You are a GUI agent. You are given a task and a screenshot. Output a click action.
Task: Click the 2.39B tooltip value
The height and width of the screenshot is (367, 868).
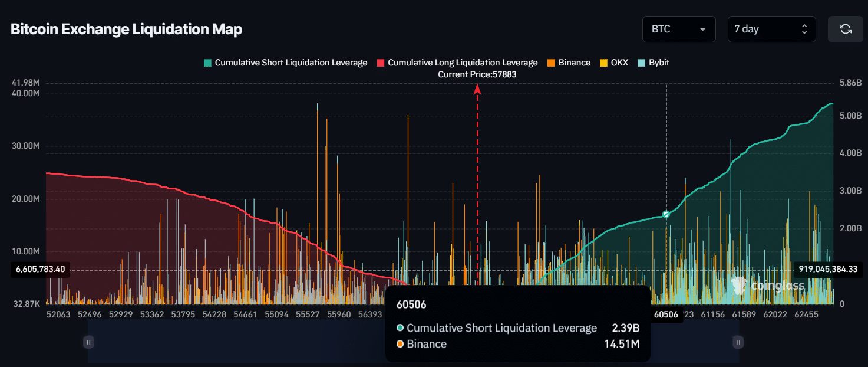[627, 328]
